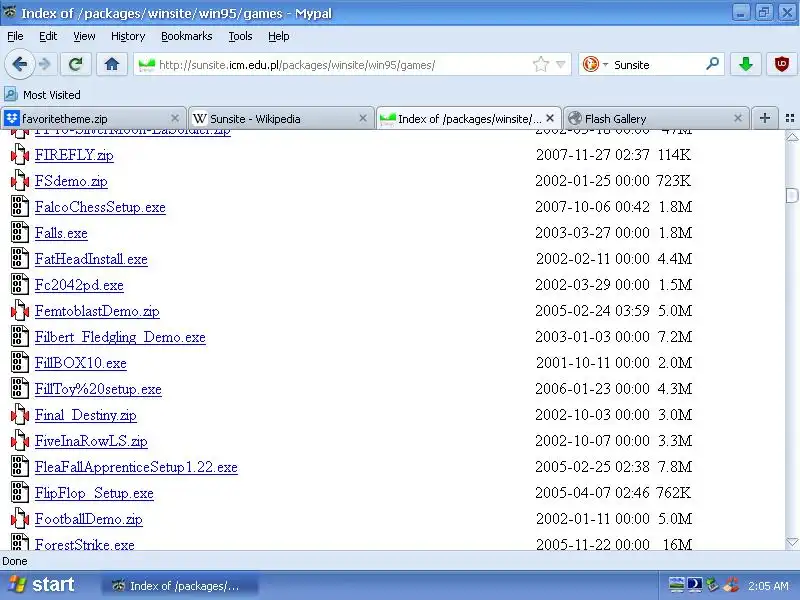Click the zip icon beside Final_Destiny.zip

(x=19, y=414)
